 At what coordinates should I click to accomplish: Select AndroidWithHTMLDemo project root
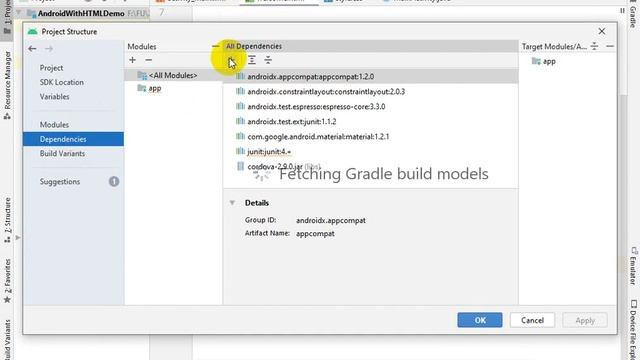click(x=81, y=13)
